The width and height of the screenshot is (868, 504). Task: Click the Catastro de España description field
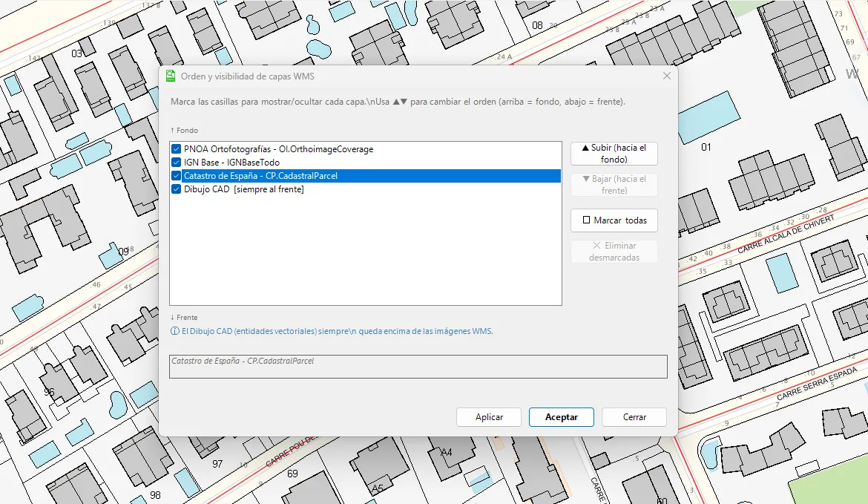tap(418, 367)
